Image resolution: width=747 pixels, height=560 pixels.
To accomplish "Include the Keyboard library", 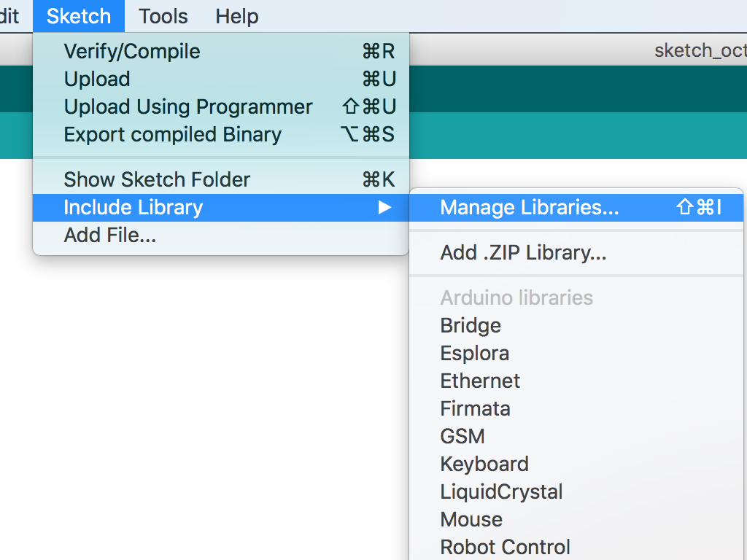I will [x=576, y=464].
